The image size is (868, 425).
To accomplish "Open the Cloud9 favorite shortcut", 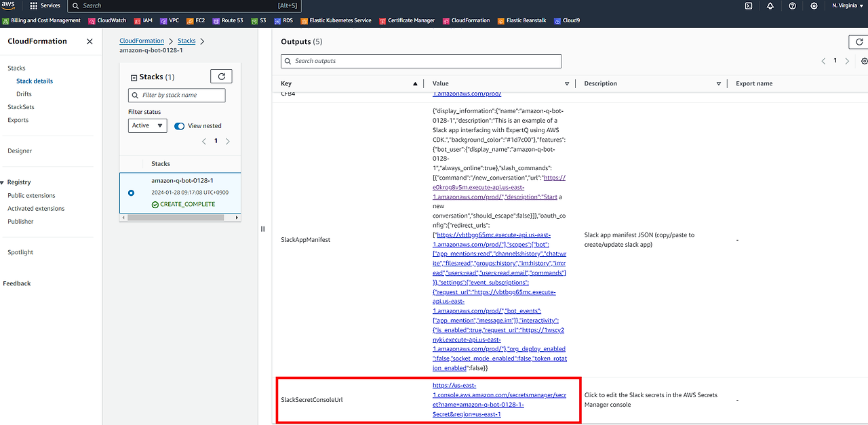I will pyautogui.click(x=567, y=20).
